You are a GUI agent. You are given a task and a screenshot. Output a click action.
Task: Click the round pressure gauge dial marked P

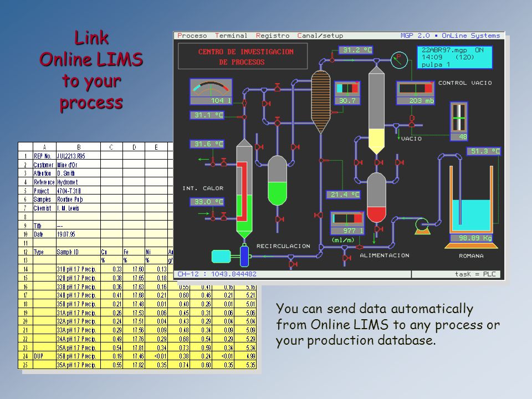[399, 60]
